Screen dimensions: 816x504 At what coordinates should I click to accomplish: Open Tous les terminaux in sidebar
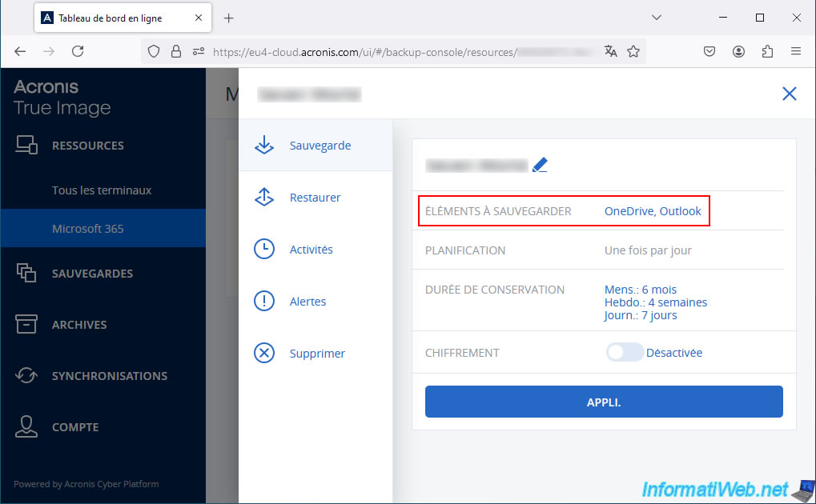[103, 190]
